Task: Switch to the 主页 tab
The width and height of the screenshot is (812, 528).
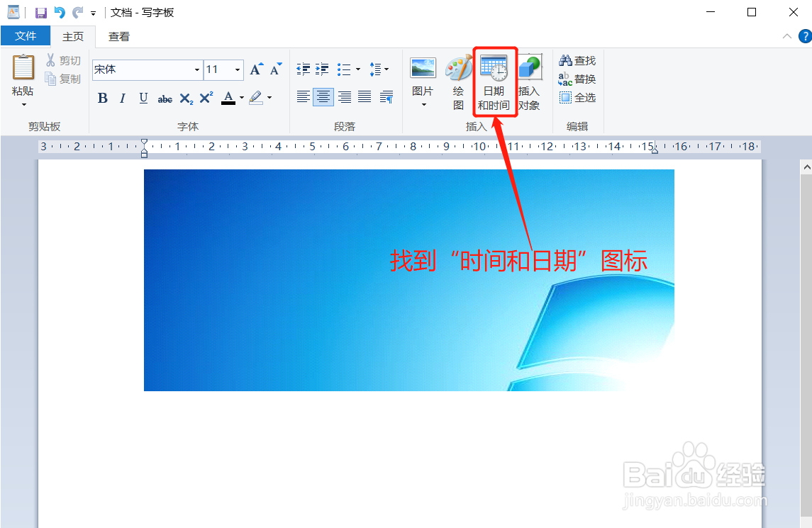Action: pos(73,36)
